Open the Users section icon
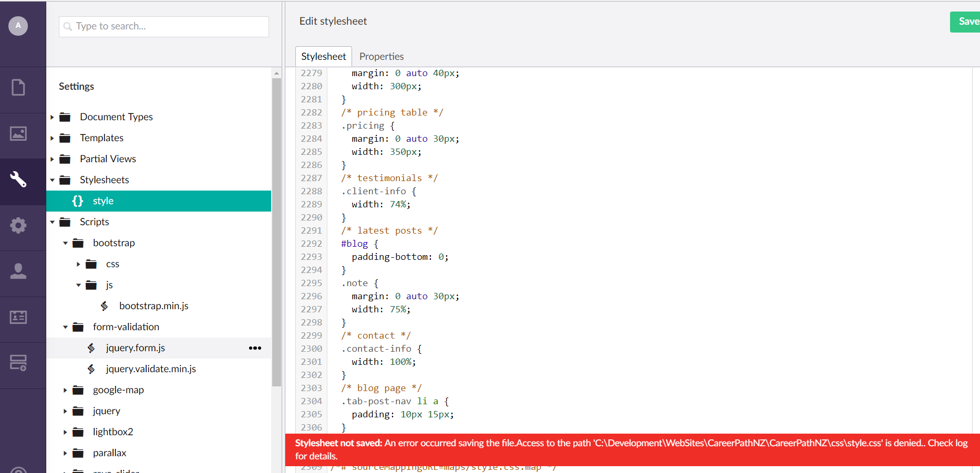 pos(18,271)
